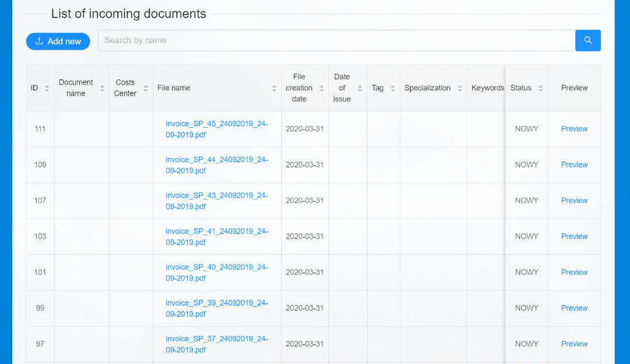Screen dimensions: 630x364
Task: Select ID cell 101
Action: tap(40, 272)
